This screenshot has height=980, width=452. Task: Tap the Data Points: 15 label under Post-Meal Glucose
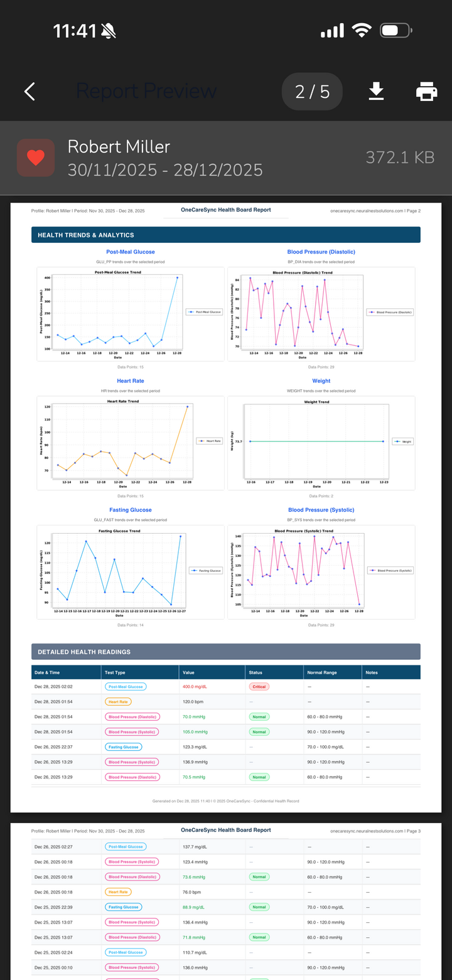tap(131, 367)
